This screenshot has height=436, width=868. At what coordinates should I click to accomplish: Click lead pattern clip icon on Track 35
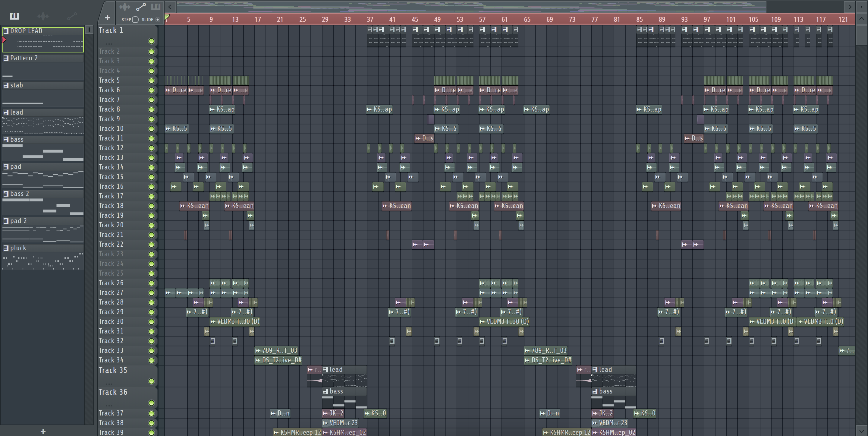tap(325, 370)
